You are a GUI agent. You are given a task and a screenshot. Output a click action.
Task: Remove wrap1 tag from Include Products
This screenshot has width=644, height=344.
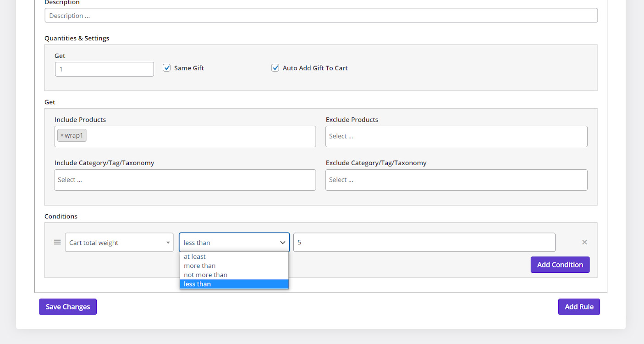coord(62,135)
